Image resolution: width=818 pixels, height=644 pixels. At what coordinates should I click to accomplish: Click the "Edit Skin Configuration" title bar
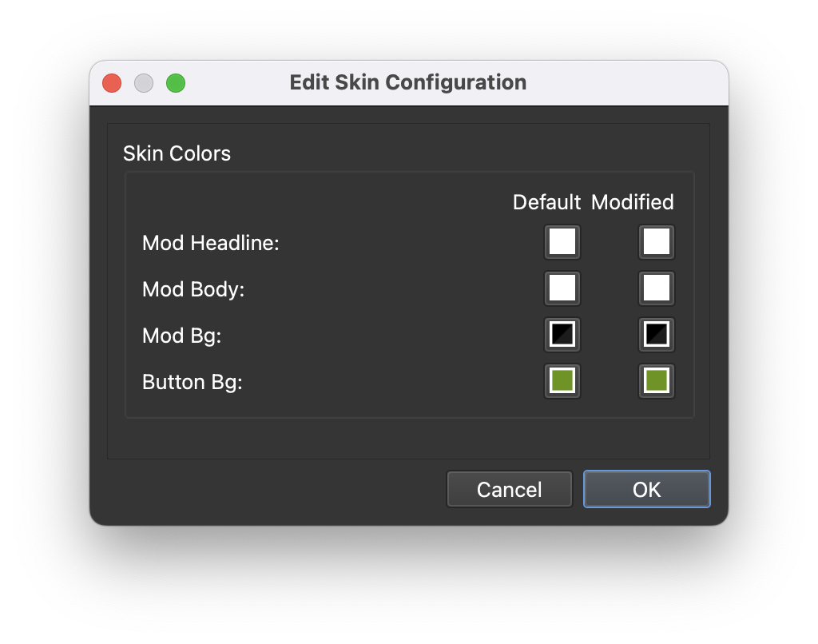pyautogui.click(x=408, y=82)
